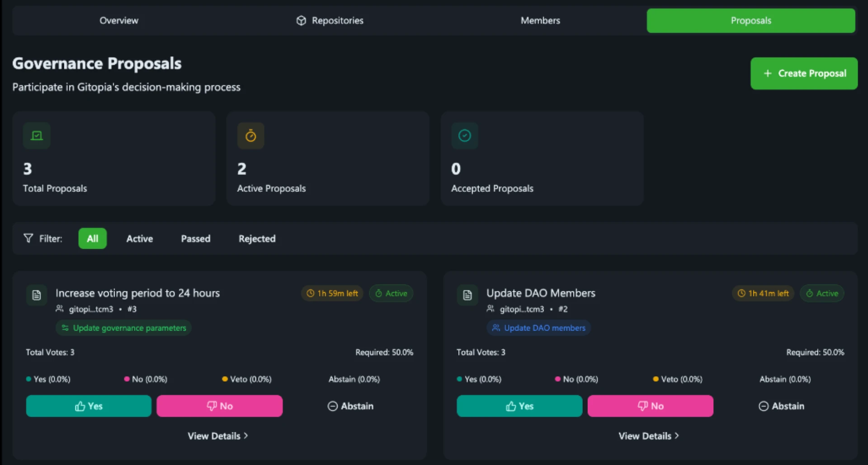Screen dimensions: 868x465
Task: Expand View Details for Update DAO Members
Action: 649,436
